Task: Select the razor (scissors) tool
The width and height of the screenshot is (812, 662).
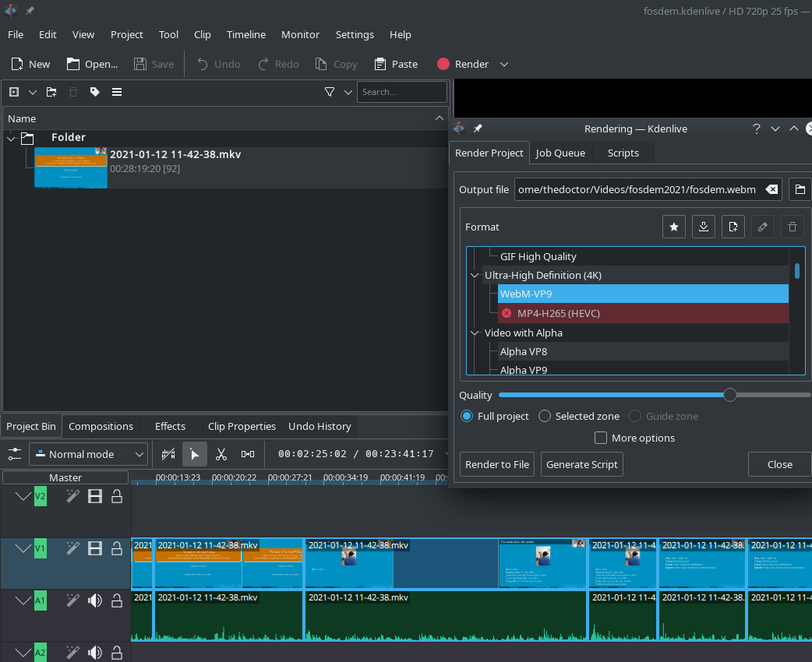Action: click(221, 454)
